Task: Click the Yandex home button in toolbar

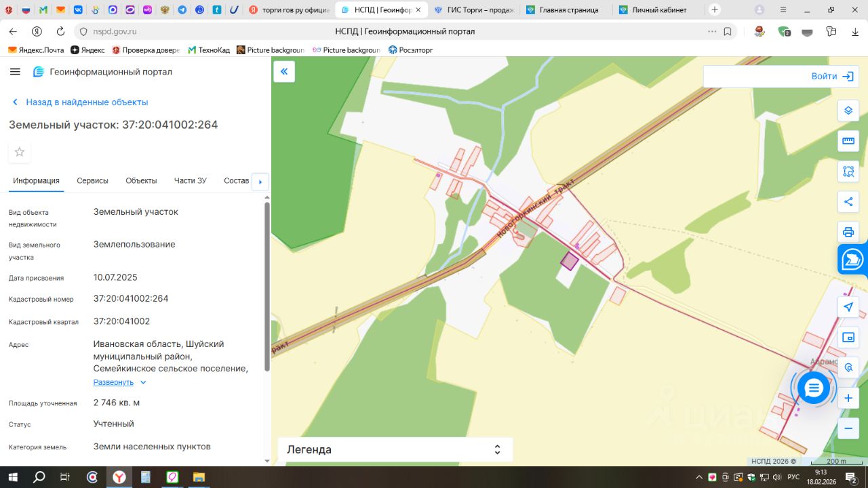Action: pyautogui.click(x=37, y=32)
